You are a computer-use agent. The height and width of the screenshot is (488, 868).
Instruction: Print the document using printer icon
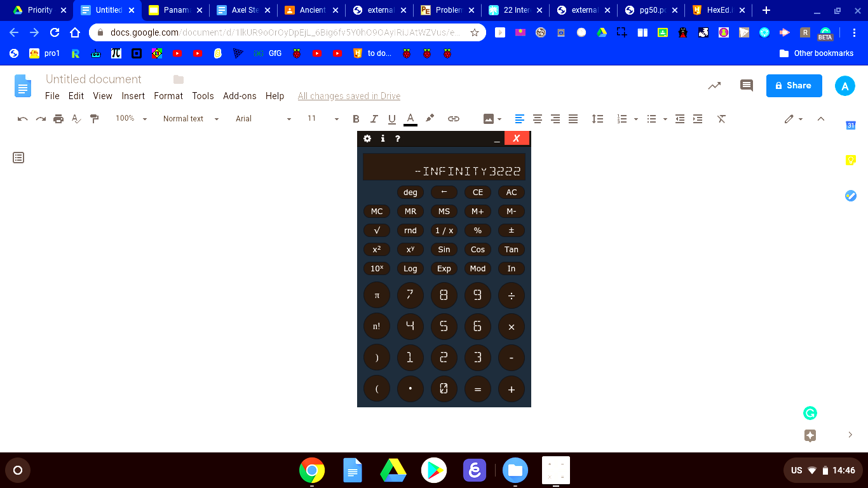point(58,119)
